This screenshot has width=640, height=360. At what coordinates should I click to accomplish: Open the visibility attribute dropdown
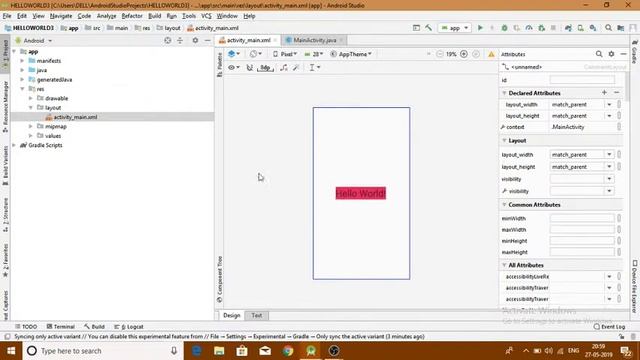tap(609, 179)
